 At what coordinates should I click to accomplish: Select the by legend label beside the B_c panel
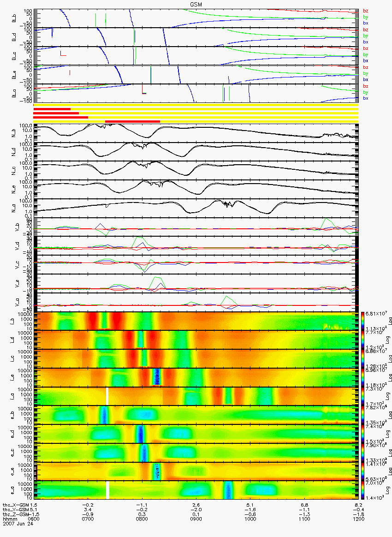366,55
